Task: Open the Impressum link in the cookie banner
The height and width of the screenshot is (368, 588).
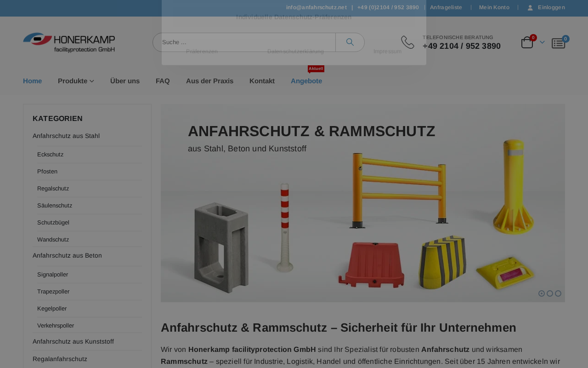Action: tap(387, 51)
